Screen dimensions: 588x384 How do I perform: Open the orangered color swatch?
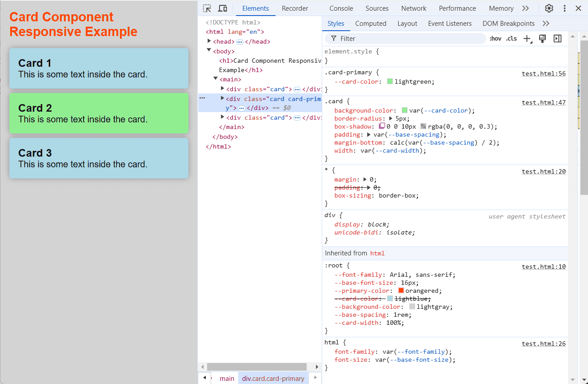point(401,291)
